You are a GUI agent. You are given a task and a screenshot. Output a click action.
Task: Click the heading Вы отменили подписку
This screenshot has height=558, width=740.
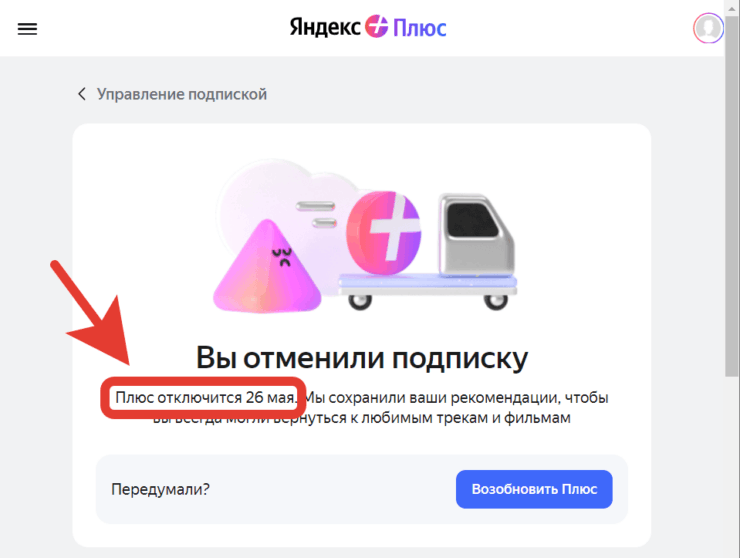[362, 358]
